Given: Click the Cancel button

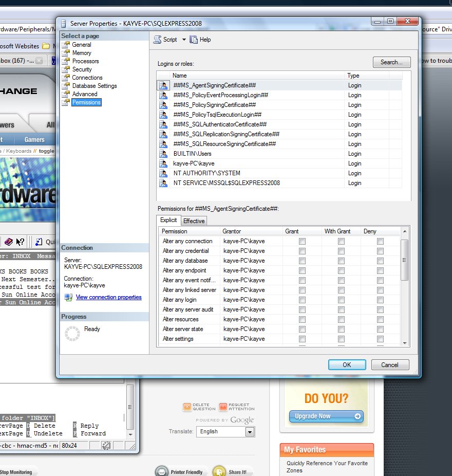Looking at the screenshot, I should tap(390, 365).
